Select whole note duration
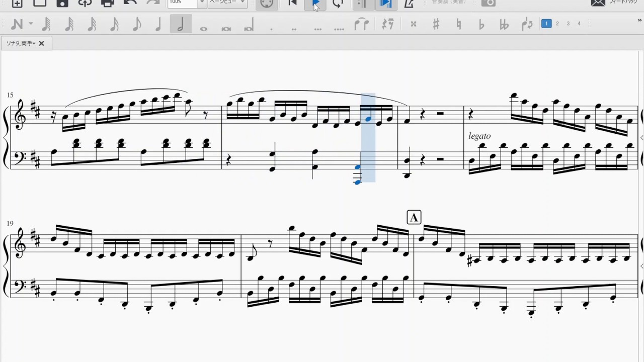 pyautogui.click(x=203, y=28)
